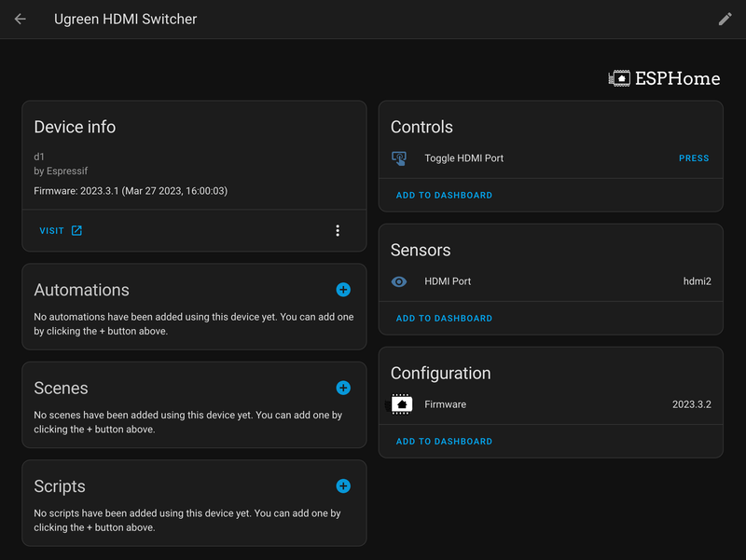Click the Firmware: 2023.3.1 info line

pos(131,191)
